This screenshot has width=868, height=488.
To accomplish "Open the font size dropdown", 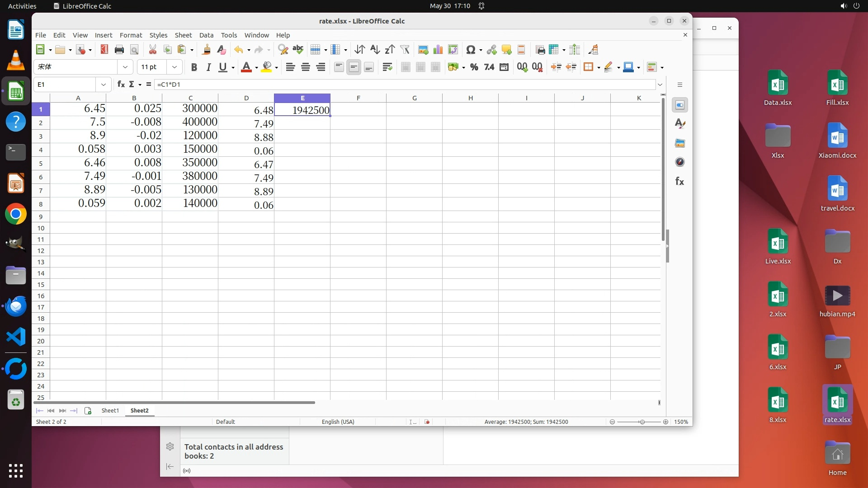I will 174,67.
